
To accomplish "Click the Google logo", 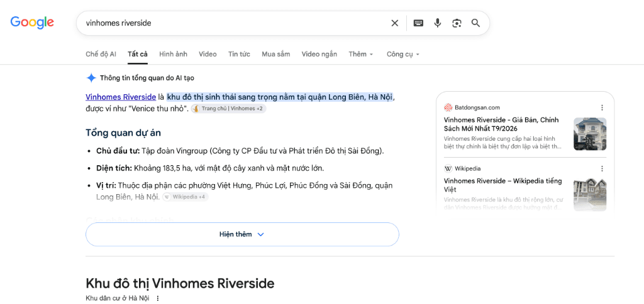I will (32, 23).
